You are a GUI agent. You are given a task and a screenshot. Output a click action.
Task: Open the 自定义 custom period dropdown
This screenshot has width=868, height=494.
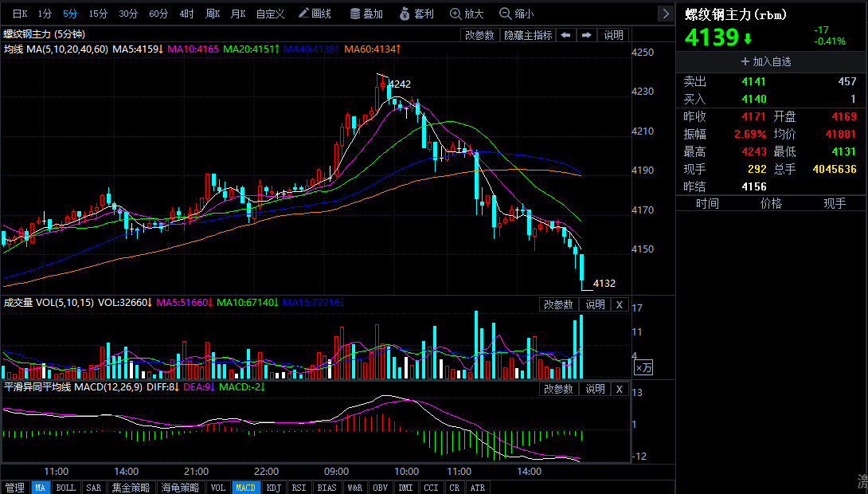click(270, 14)
